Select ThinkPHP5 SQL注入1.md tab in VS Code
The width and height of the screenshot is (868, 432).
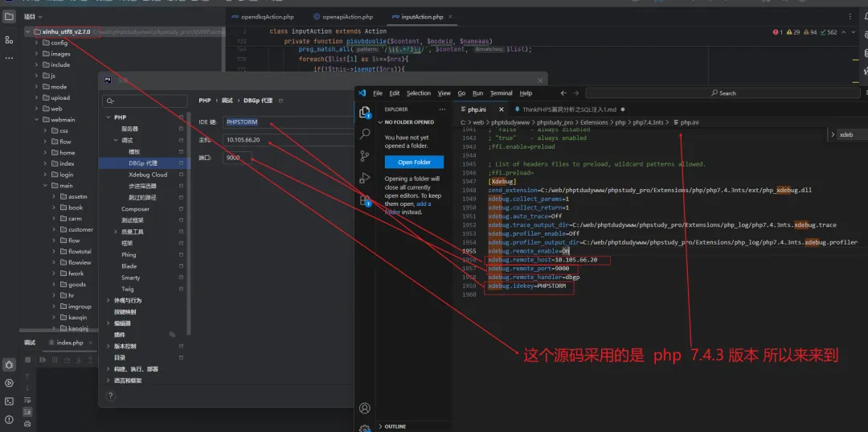pyautogui.click(x=569, y=109)
